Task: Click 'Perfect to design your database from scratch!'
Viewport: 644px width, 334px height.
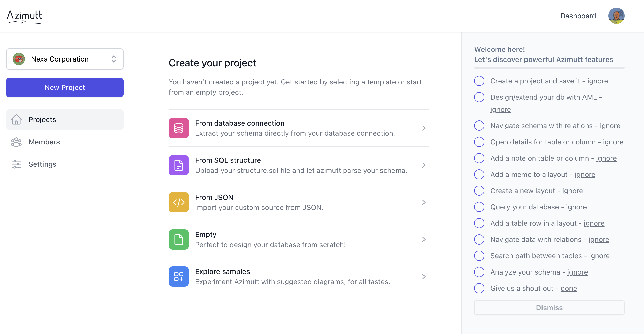Action: (270, 245)
